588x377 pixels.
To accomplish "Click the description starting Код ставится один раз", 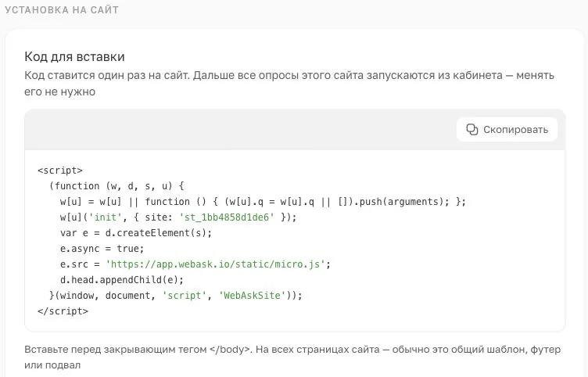I will point(289,83).
